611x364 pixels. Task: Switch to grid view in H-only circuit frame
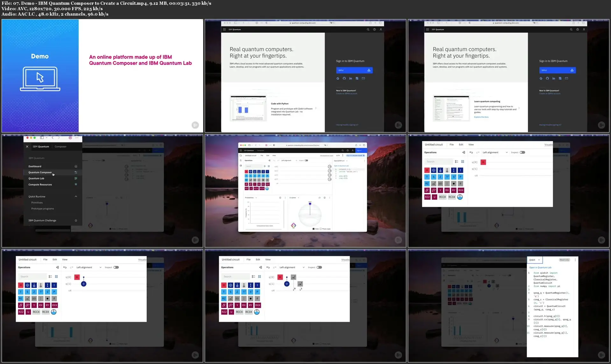(463, 162)
